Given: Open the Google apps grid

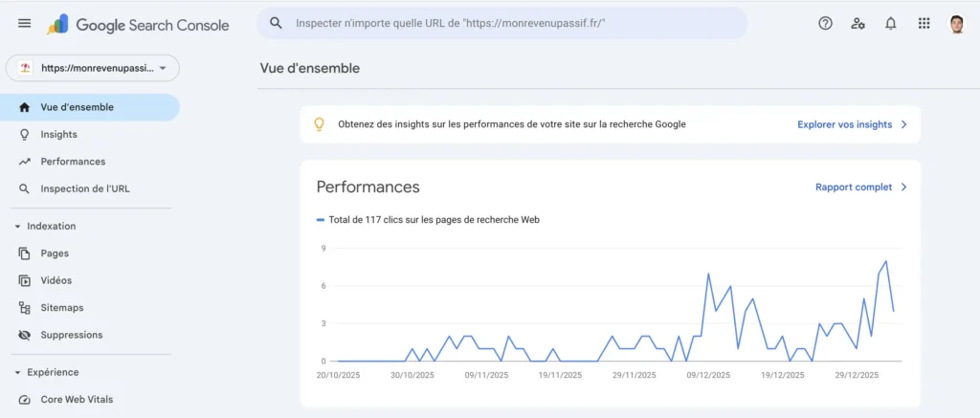Looking at the screenshot, I should click(x=924, y=24).
